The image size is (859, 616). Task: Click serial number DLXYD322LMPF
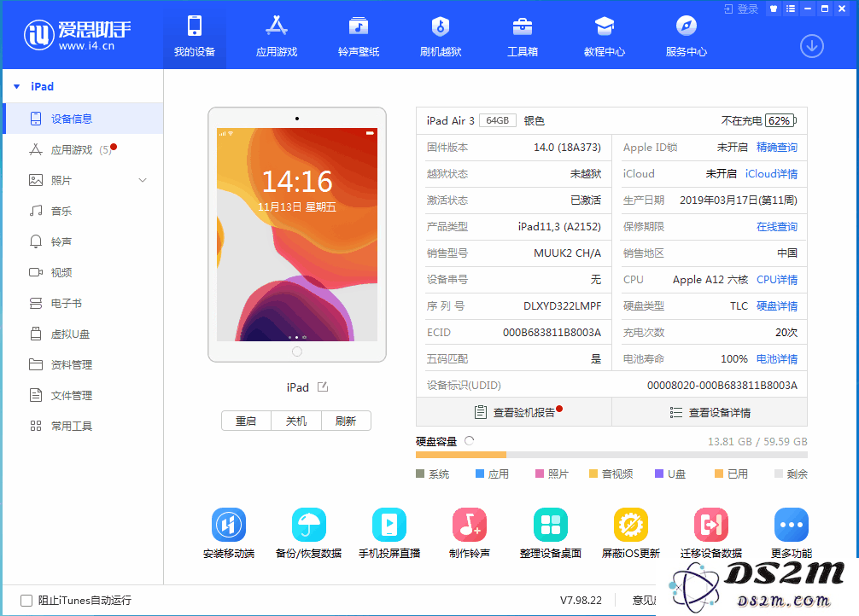point(562,306)
